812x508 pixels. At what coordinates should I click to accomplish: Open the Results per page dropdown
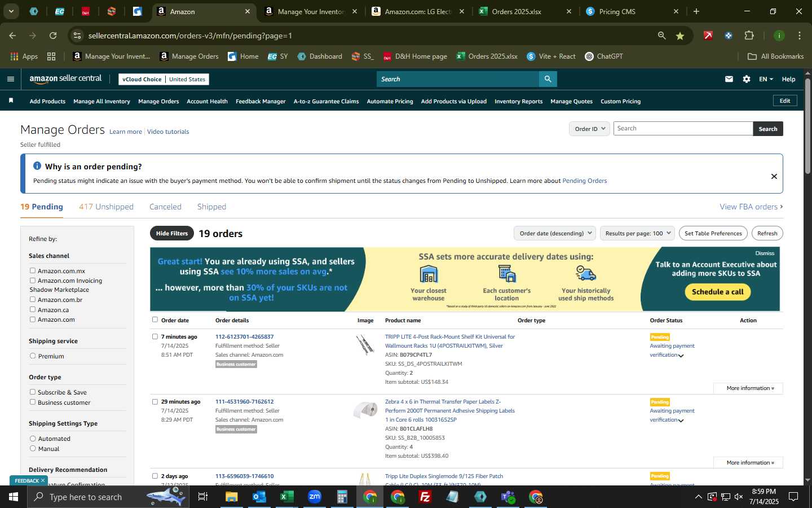637,233
